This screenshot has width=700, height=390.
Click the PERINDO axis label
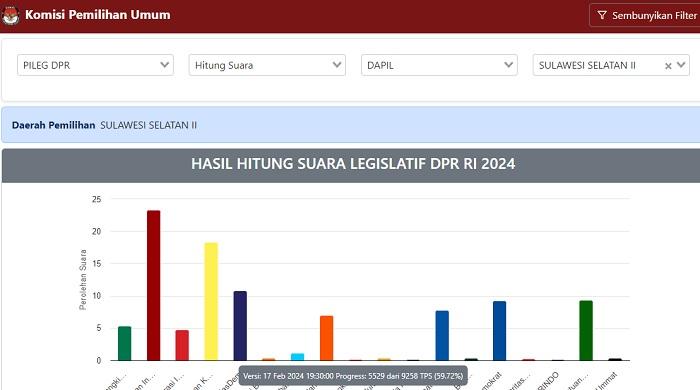click(x=548, y=382)
